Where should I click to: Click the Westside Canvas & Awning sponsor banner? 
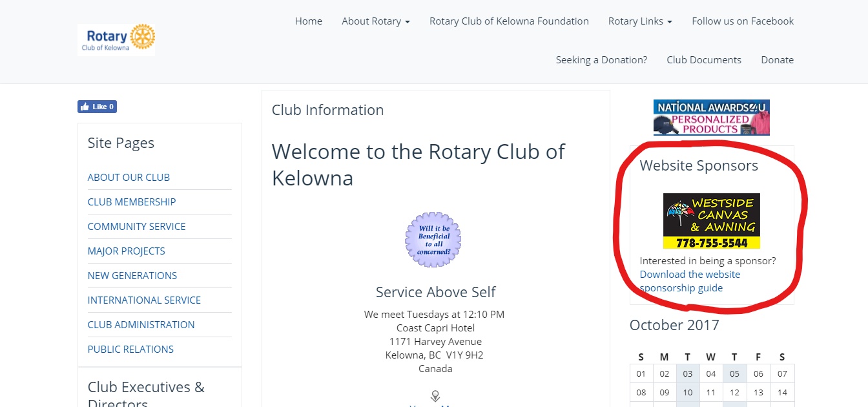(712, 220)
